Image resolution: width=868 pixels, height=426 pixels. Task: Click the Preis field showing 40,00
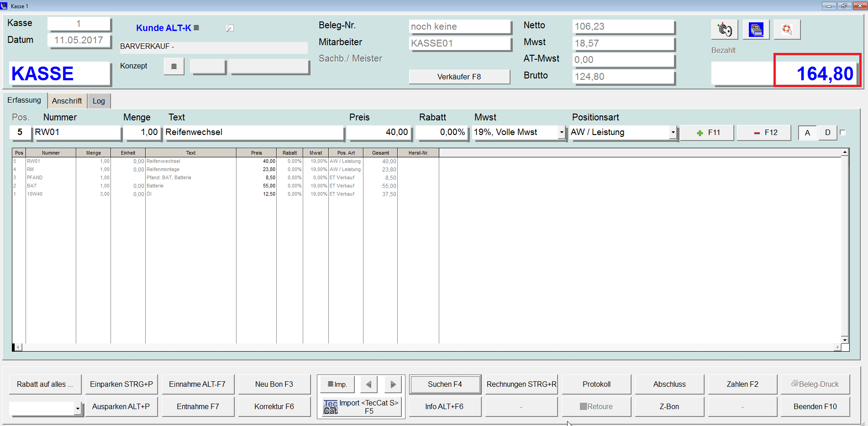(379, 133)
